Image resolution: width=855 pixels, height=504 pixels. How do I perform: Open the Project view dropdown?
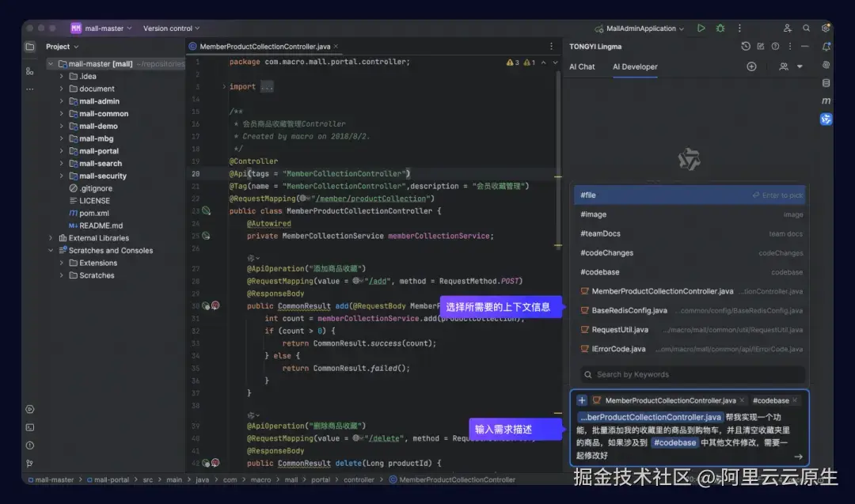pos(63,47)
